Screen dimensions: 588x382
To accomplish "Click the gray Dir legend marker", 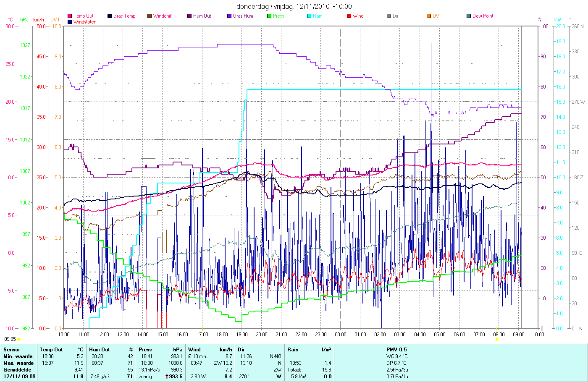I will tap(389, 16).
